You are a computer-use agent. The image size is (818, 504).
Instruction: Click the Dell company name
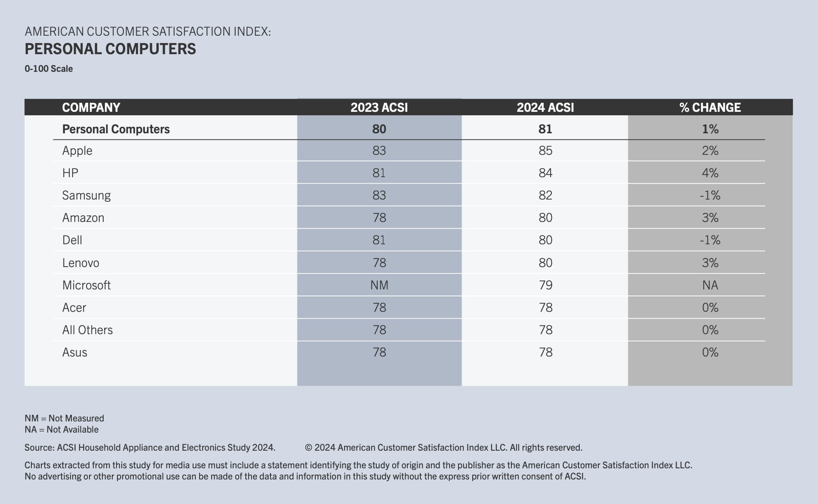(72, 240)
